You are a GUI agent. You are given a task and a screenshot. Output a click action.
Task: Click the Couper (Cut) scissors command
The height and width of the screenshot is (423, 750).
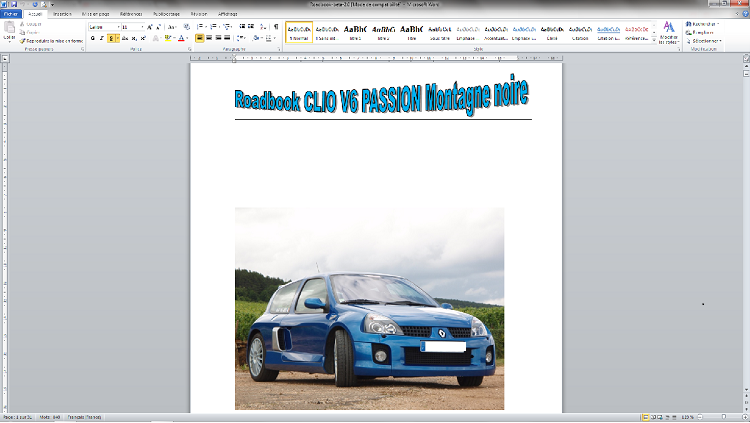click(x=31, y=24)
